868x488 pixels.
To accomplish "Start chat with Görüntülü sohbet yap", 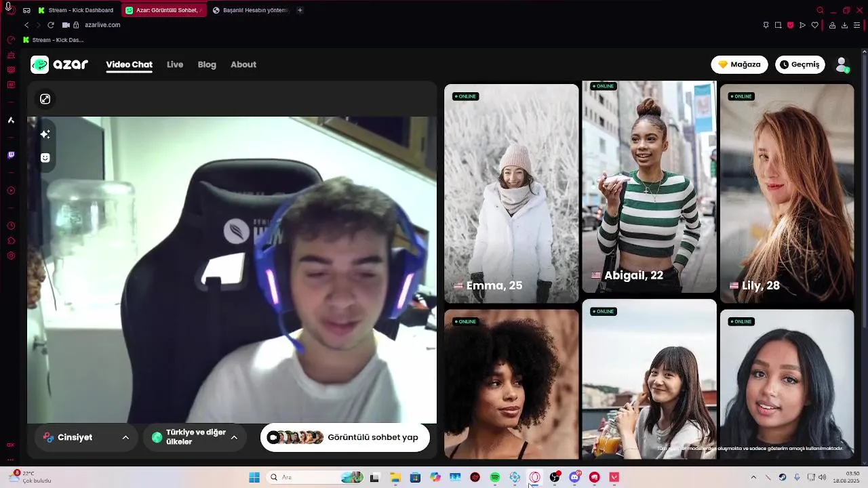I will click(x=344, y=437).
